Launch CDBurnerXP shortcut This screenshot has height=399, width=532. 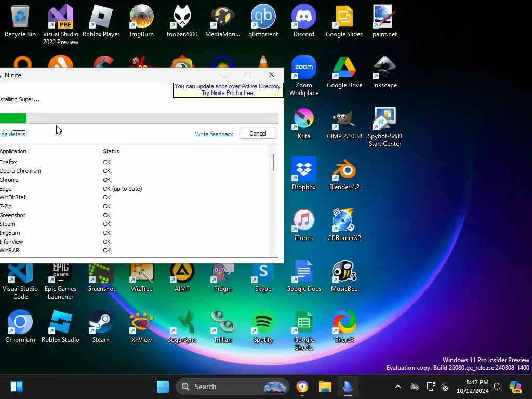coord(344,224)
